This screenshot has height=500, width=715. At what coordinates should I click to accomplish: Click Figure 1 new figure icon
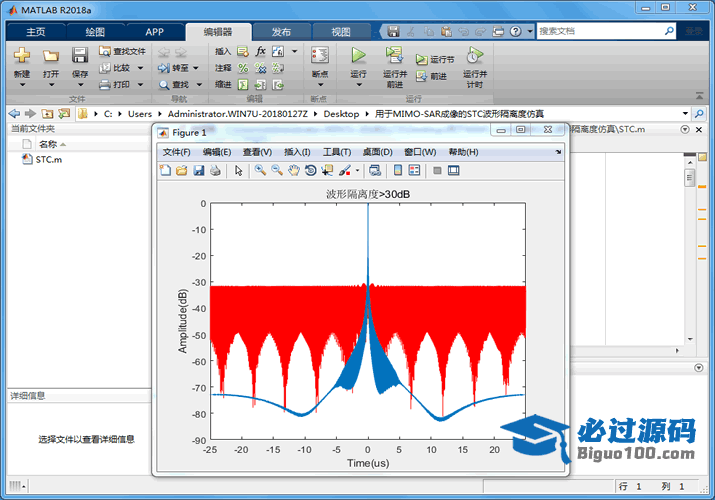[165, 170]
